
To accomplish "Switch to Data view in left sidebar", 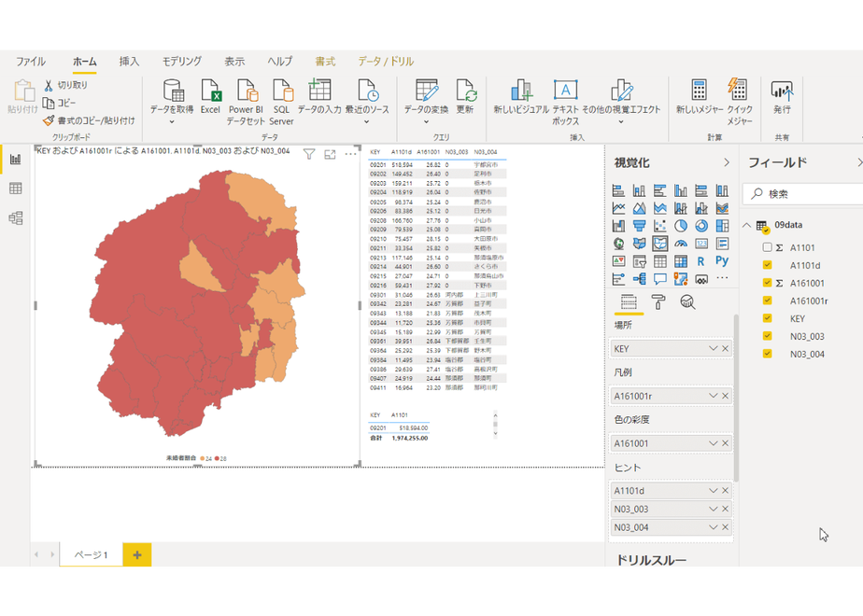I will coord(15,189).
